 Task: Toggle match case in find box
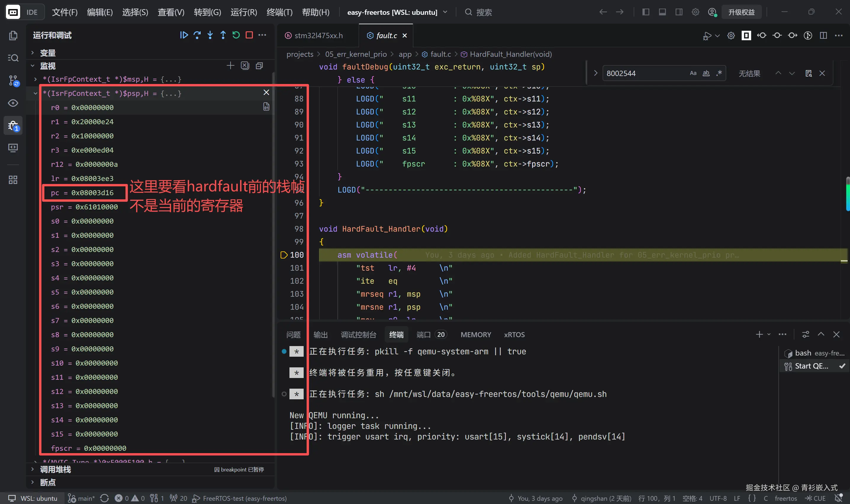[693, 73]
